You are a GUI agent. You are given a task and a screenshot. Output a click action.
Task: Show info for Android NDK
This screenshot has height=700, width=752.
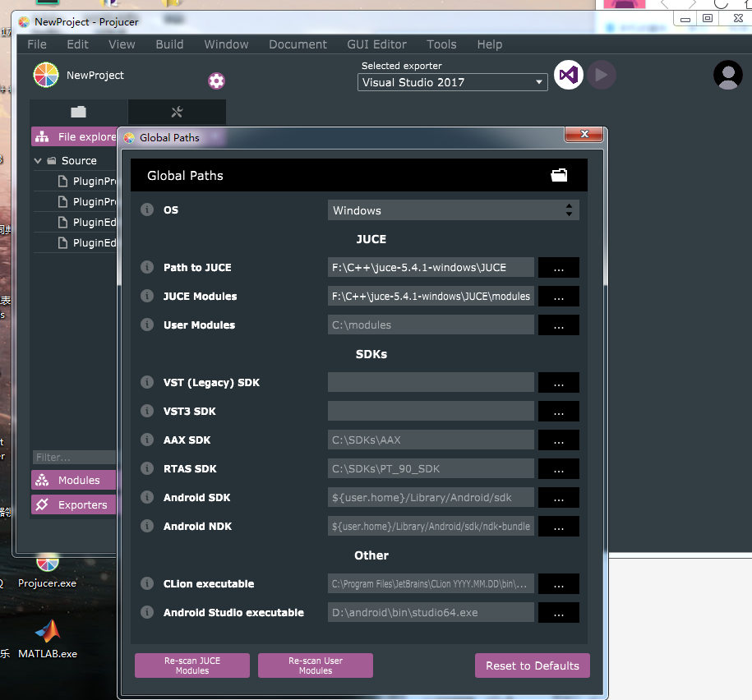coord(147,526)
